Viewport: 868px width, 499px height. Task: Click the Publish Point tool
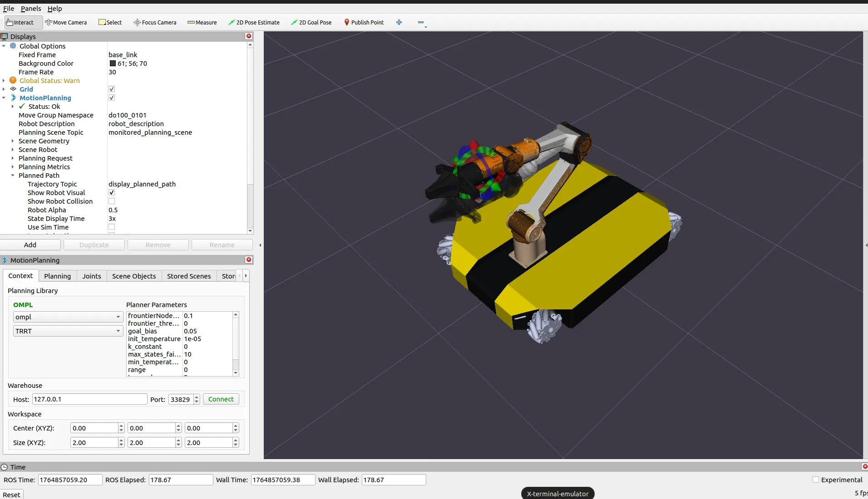[364, 22]
